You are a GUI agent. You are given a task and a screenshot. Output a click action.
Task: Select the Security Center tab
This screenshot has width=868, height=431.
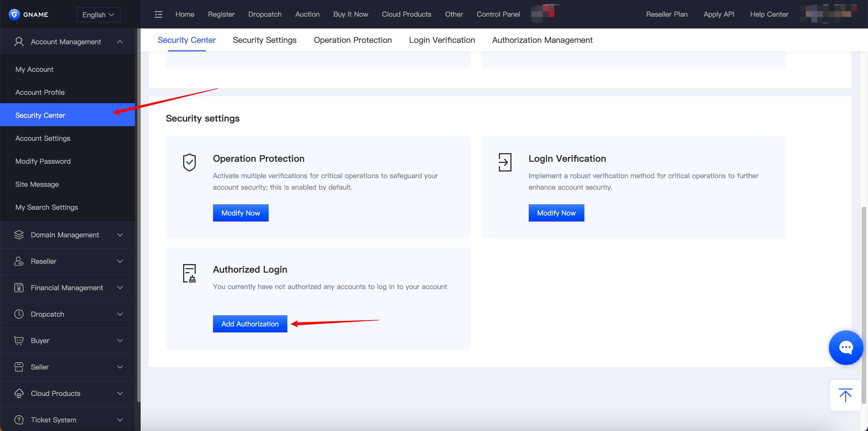(x=187, y=40)
